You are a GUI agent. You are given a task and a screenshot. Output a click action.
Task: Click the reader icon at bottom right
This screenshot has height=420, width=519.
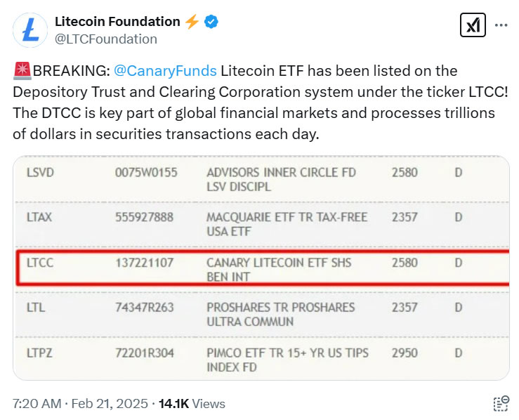coord(501,403)
